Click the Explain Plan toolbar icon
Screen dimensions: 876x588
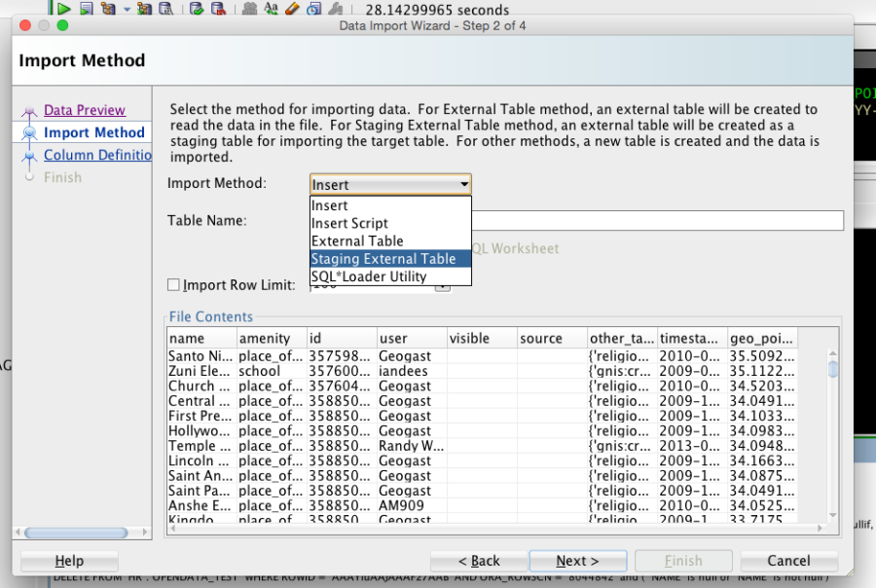point(108,8)
